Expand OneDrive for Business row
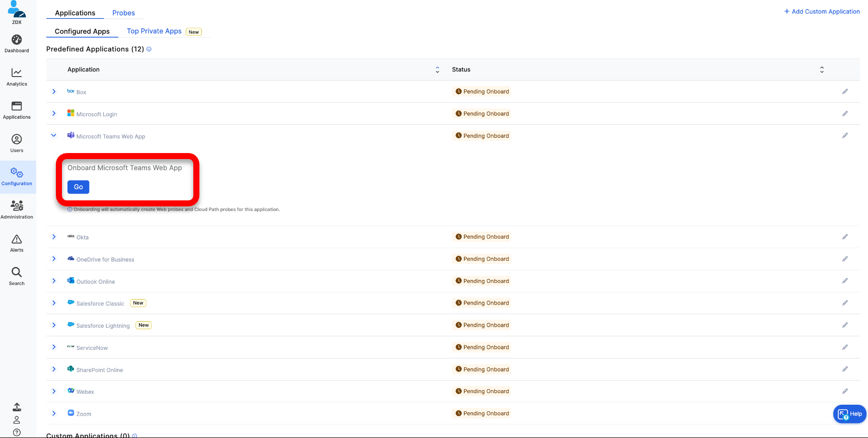 pyautogui.click(x=54, y=259)
